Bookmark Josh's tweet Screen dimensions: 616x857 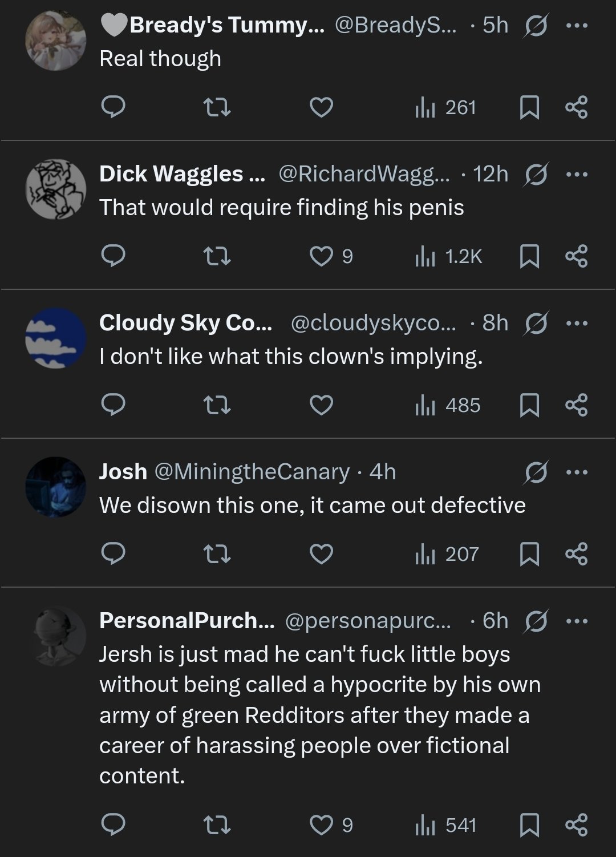point(529,554)
